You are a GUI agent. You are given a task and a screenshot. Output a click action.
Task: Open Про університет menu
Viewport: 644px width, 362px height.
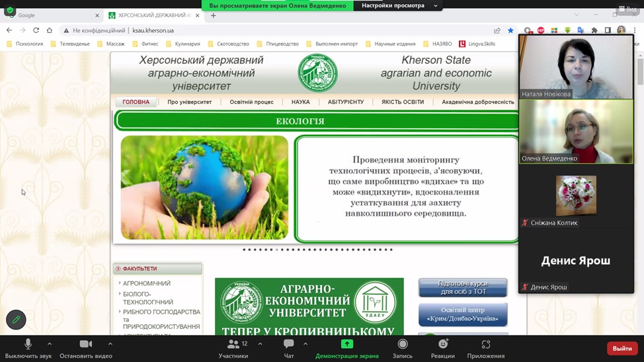pyautogui.click(x=189, y=102)
